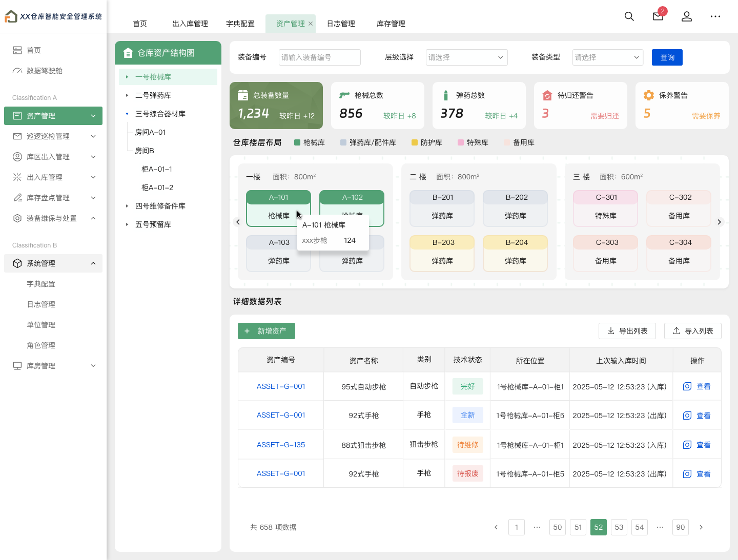Click the next page arrow in pagination
Image resolution: width=738 pixels, height=560 pixels.
pos(701,527)
